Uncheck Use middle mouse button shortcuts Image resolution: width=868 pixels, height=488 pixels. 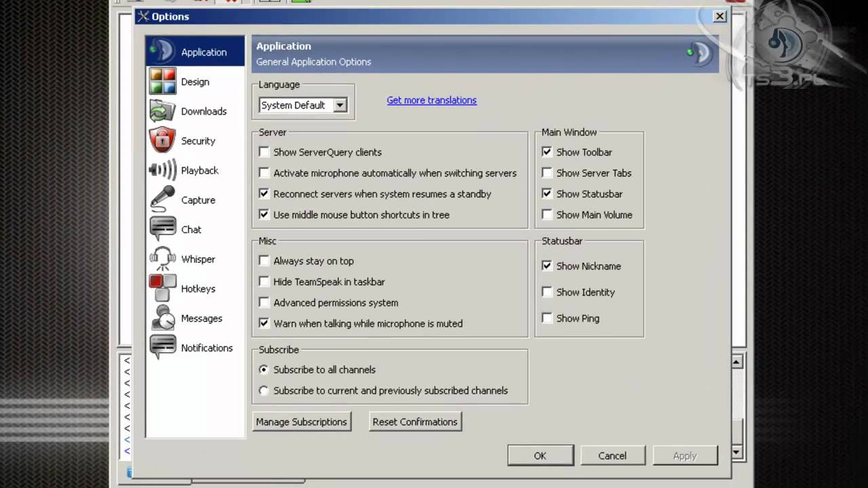click(264, 215)
